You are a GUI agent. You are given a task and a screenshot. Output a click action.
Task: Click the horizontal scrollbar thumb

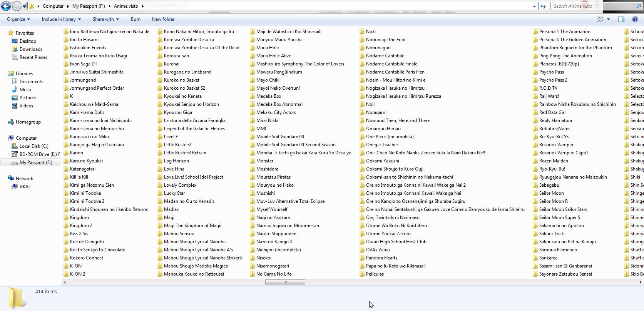285,283
